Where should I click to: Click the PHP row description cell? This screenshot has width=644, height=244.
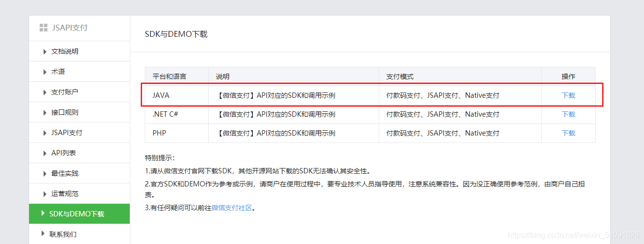point(294,133)
